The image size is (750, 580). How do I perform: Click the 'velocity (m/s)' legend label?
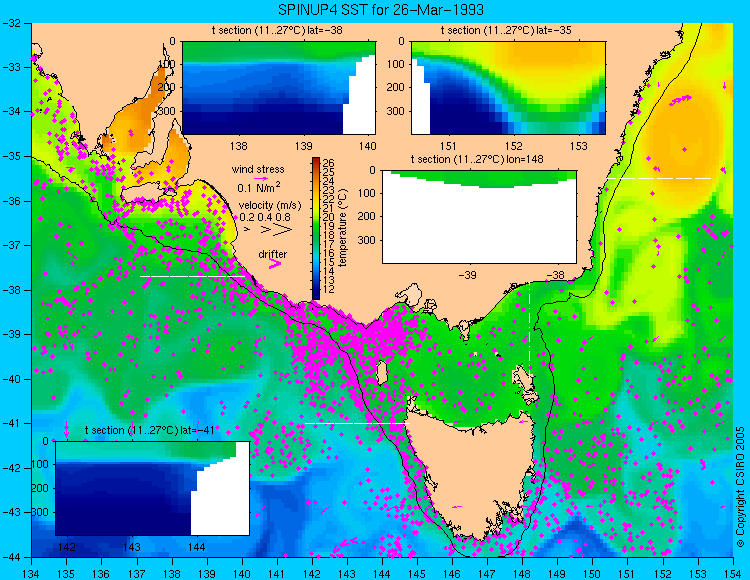point(270,206)
